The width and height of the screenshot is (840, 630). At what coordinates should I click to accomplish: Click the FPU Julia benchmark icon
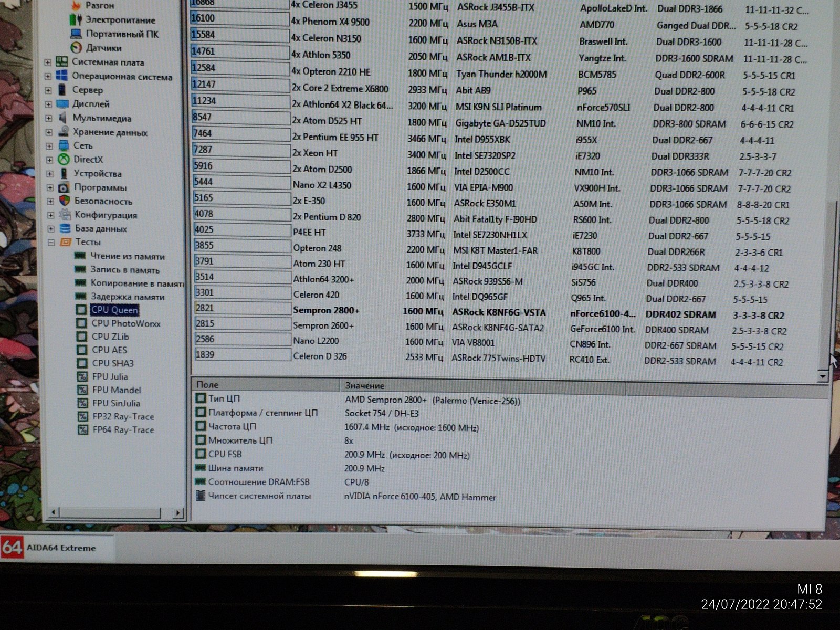[x=82, y=376]
